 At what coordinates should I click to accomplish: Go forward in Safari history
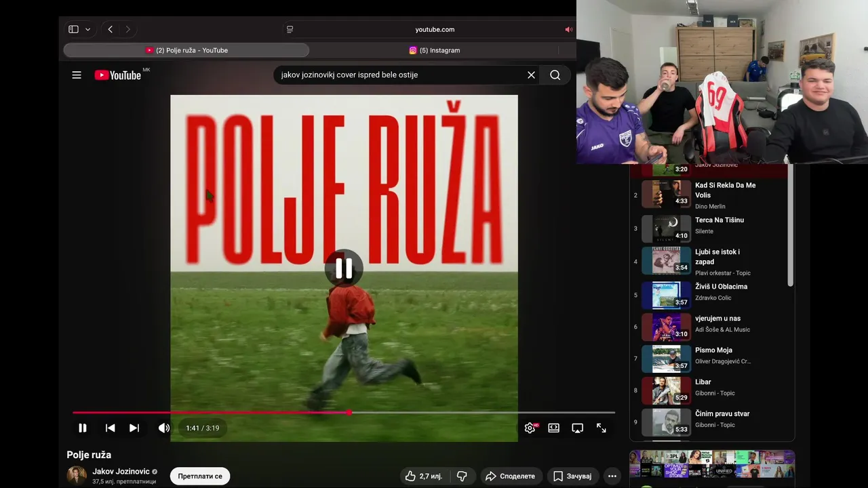[127, 29]
